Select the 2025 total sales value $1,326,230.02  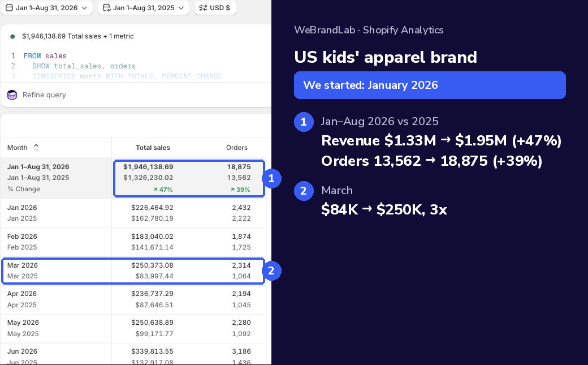[148, 178]
